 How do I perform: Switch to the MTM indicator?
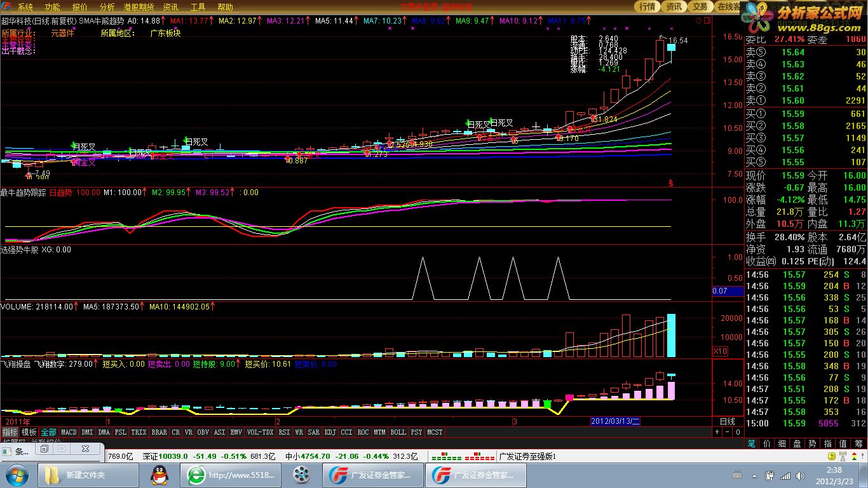(x=379, y=432)
